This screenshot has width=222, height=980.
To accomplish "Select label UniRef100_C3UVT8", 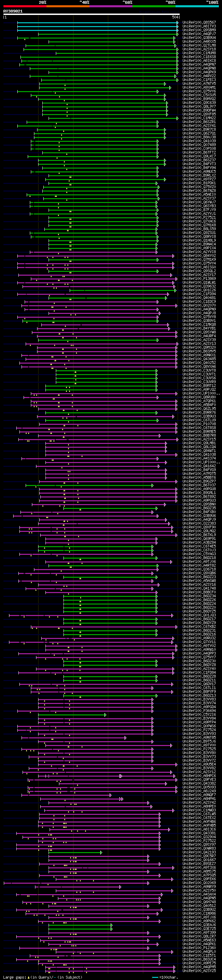I will [199, 371].
